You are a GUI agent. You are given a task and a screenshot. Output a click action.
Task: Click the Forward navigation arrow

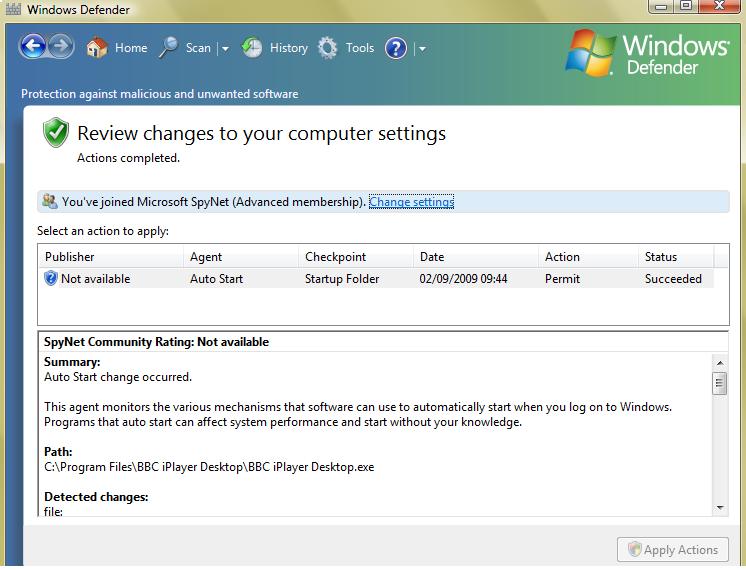[61, 47]
